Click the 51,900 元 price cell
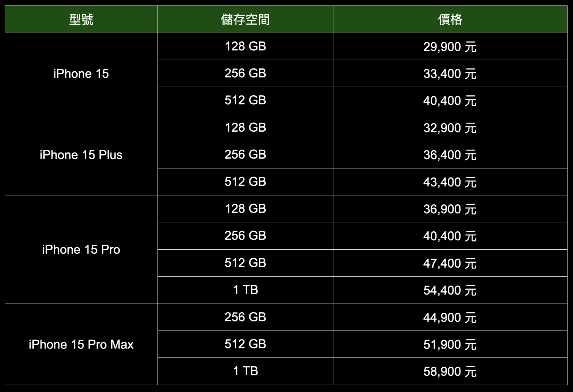The width and height of the screenshot is (573, 392). [450, 344]
